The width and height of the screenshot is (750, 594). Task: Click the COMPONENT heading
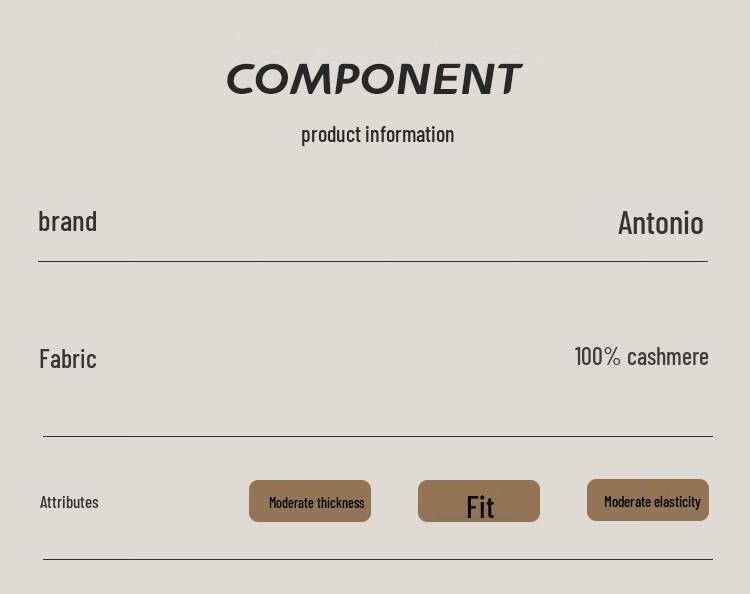374,80
